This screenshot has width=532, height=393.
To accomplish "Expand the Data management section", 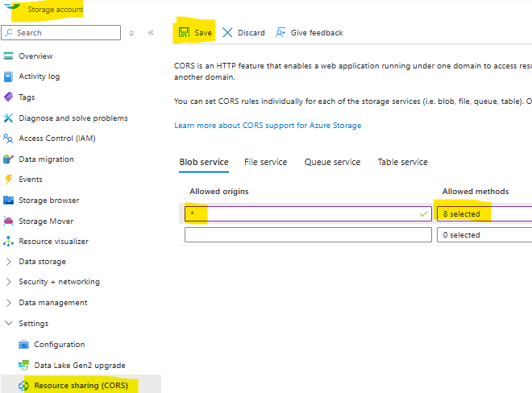I will coord(9,303).
